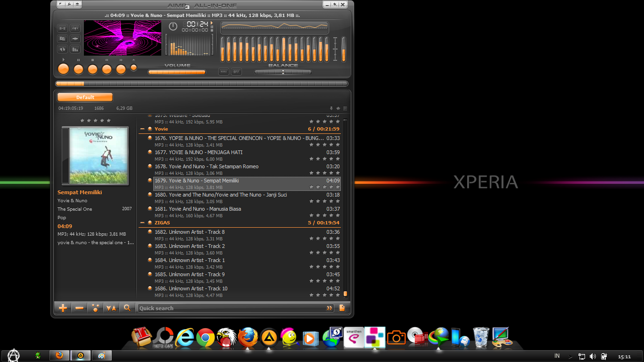The height and width of the screenshot is (362, 644).
Task: Open PhotoScape from the dock
Action: 163,338
